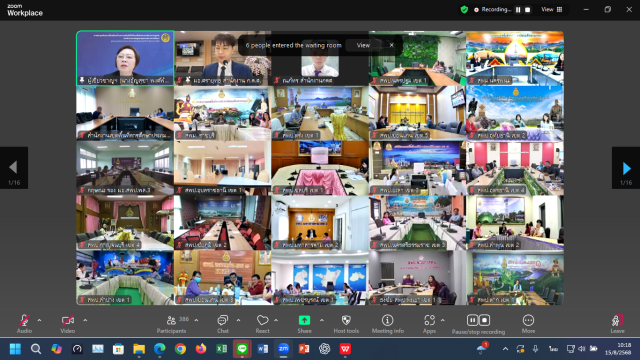Dismiss the waiting room notification
The height and width of the screenshot is (360, 640).
pos(391,45)
